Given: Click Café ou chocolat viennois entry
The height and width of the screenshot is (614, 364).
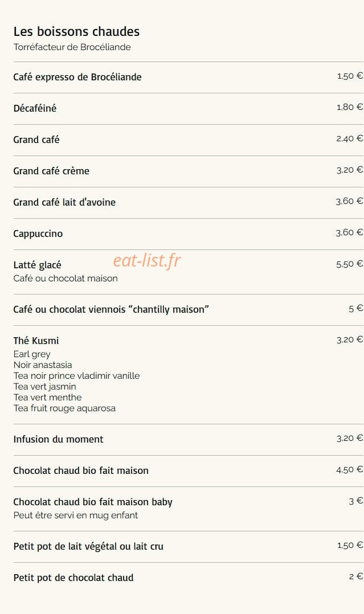Looking at the screenshot, I should 111,309.
